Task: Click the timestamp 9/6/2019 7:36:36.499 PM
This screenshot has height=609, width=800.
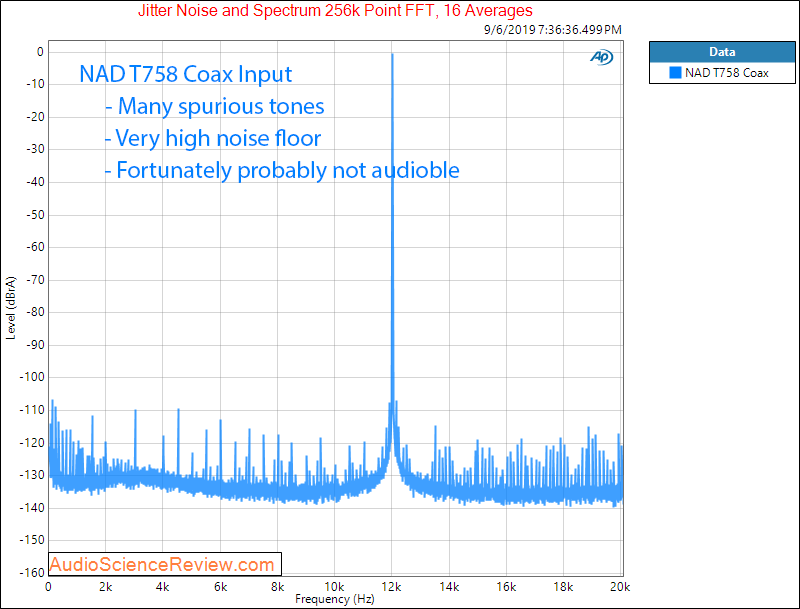Action: (x=553, y=30)
